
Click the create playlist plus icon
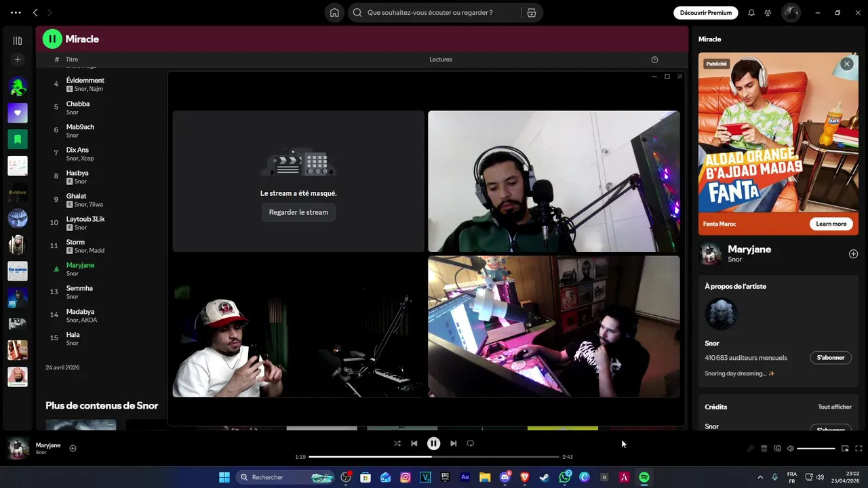(18, 60)
